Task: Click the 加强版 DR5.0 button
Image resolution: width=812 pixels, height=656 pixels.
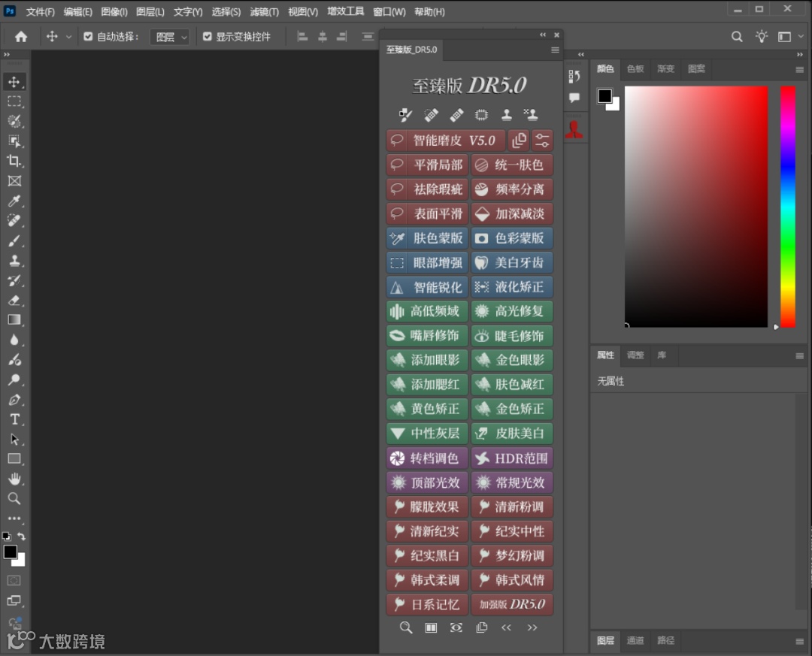Action: [512, 604]
